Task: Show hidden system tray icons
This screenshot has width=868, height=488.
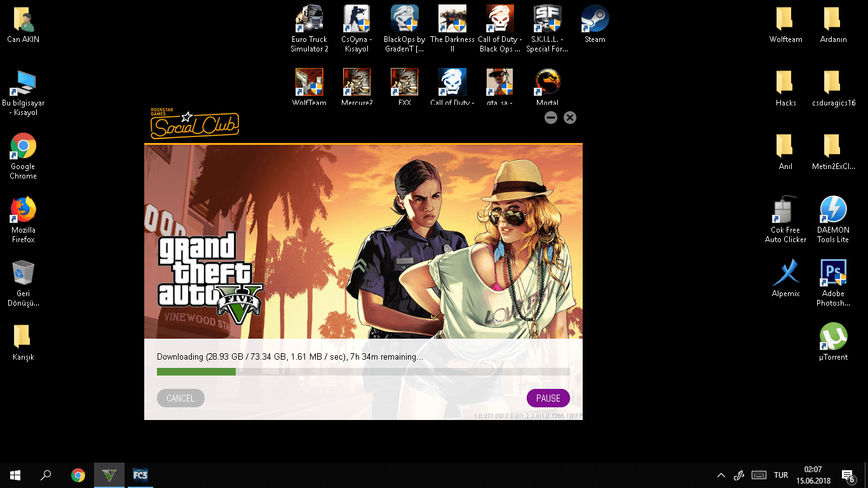Action: (x=721, y=475)
